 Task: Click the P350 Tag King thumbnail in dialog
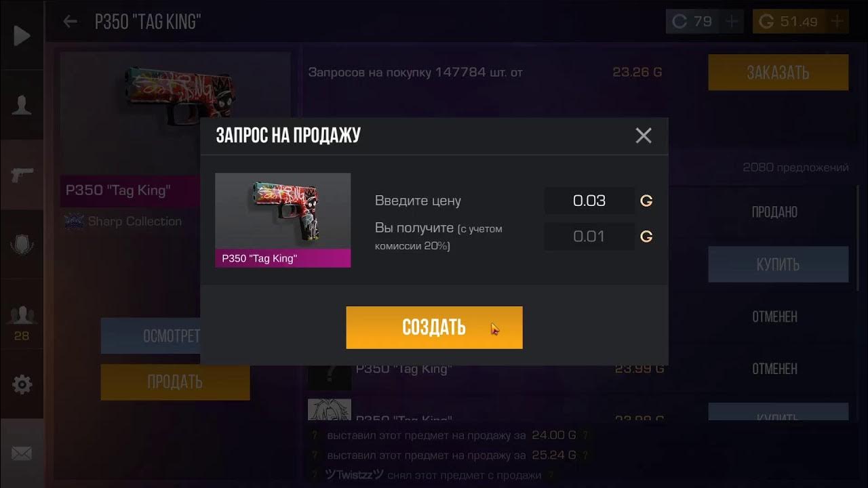pos(283,220)
